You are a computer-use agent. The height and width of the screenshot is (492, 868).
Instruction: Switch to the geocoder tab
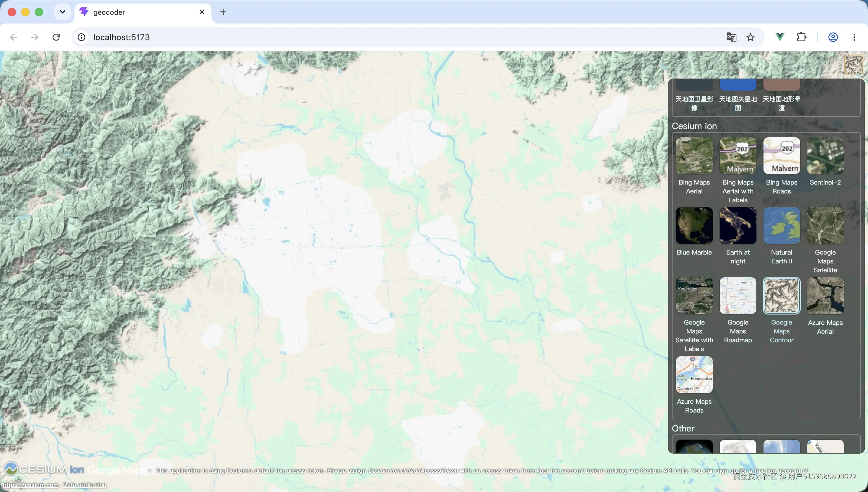click(143, 12)
